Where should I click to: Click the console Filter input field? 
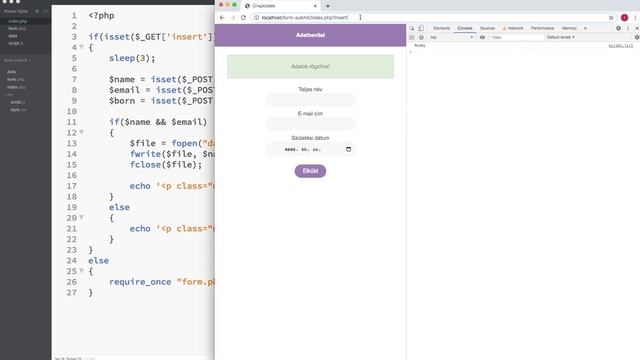[x=517, y=37]
